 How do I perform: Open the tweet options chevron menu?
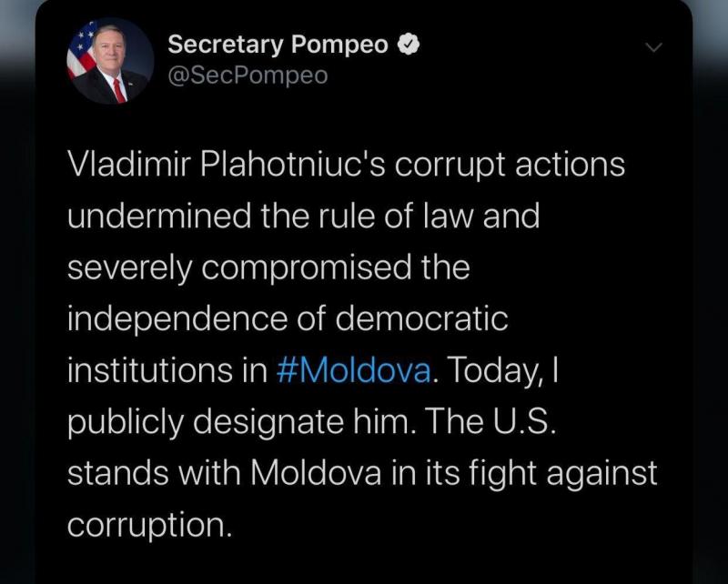[x=653, y=47]
